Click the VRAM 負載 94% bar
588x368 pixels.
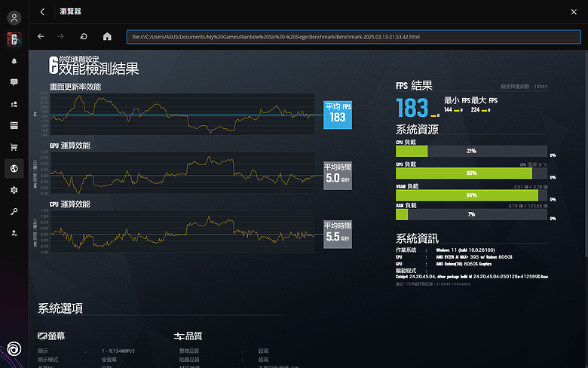(x=471, y=195)
